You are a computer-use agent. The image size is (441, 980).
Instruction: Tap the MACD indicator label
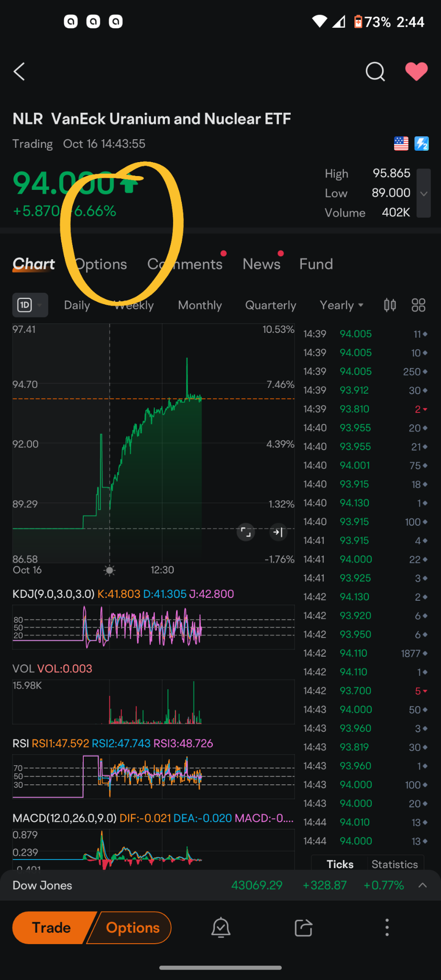[65, 818]
